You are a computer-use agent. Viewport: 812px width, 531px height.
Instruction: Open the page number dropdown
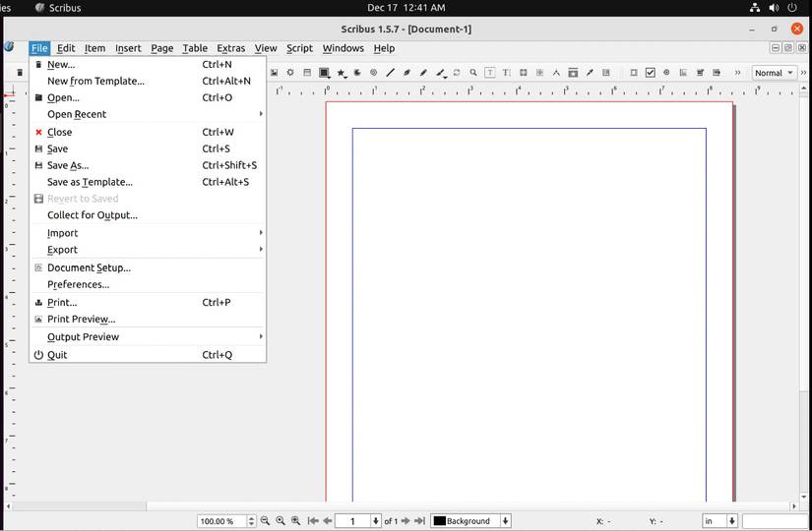click(376, 520)
